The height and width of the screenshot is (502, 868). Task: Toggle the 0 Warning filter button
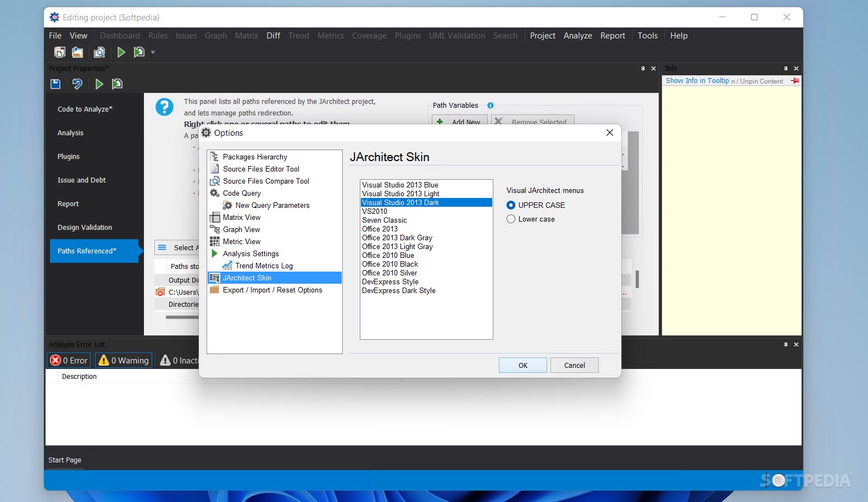123,360
